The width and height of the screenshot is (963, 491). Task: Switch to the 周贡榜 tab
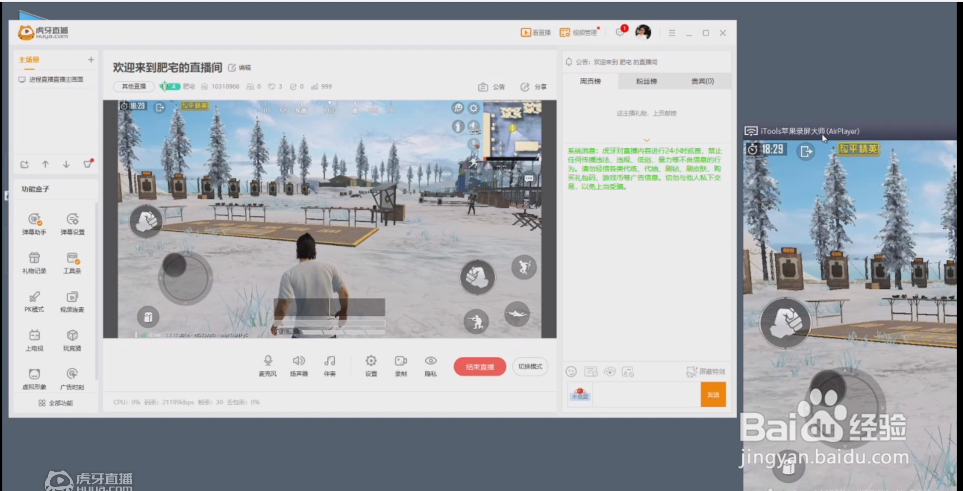pyautogui.click(x=590, y=81)
